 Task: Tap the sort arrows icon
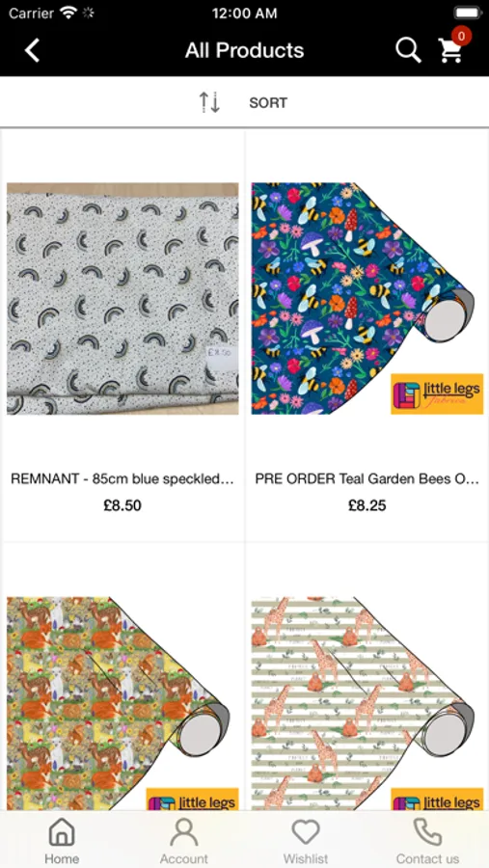(x=209, y=102)
